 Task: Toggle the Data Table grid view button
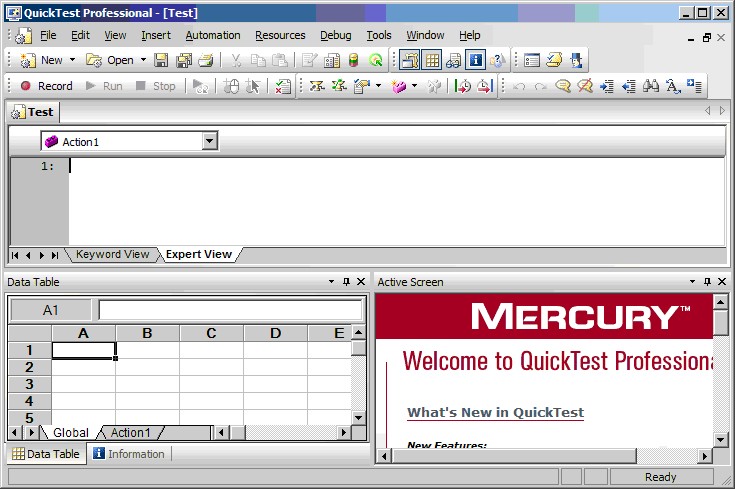coord(432,60)
